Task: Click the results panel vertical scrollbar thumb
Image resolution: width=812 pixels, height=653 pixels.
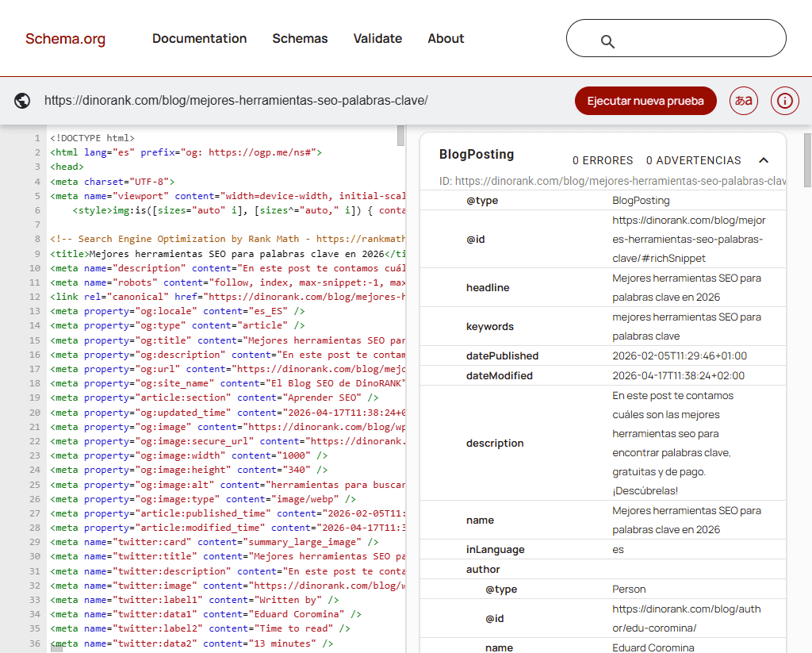Action: point(807,160)
